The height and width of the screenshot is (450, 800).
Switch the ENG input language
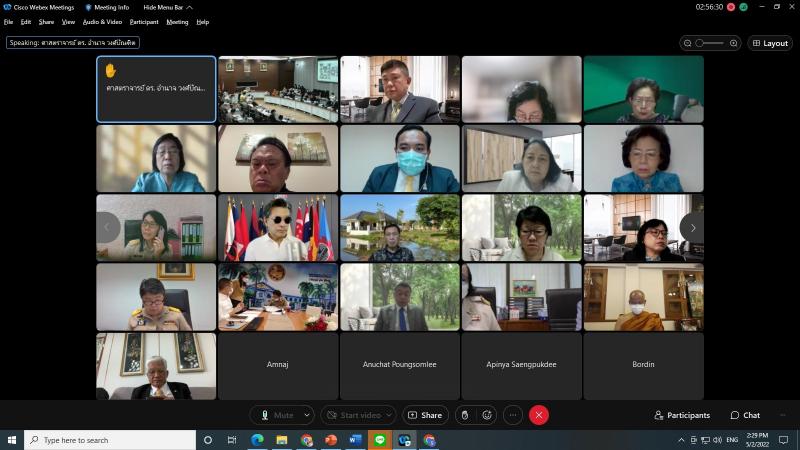point(732,440)
